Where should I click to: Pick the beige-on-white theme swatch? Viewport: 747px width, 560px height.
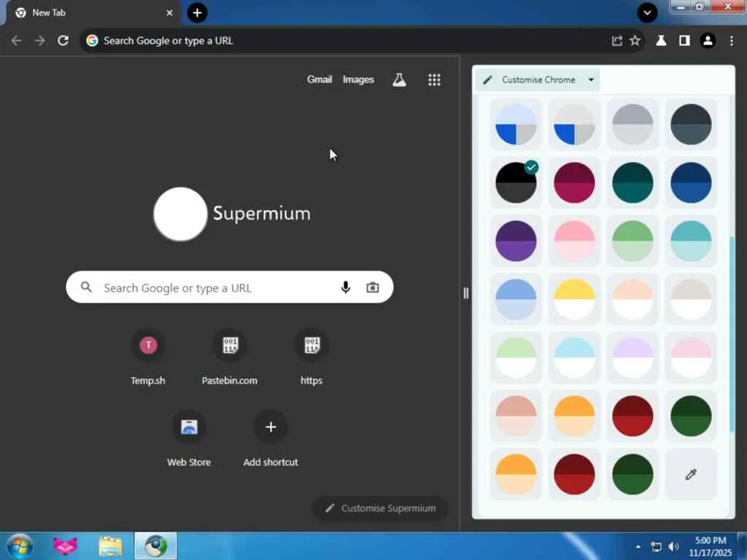691,299
